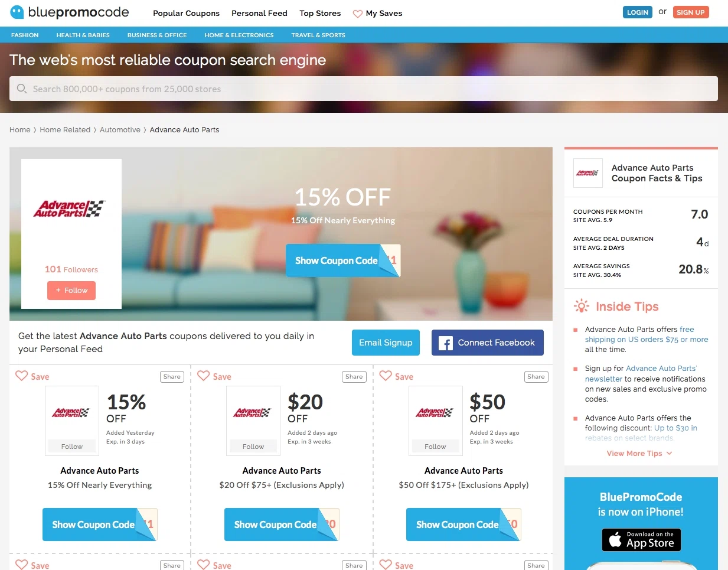
Task: Click the heart icon beside My Saves
Action: [x=357, y=14]
